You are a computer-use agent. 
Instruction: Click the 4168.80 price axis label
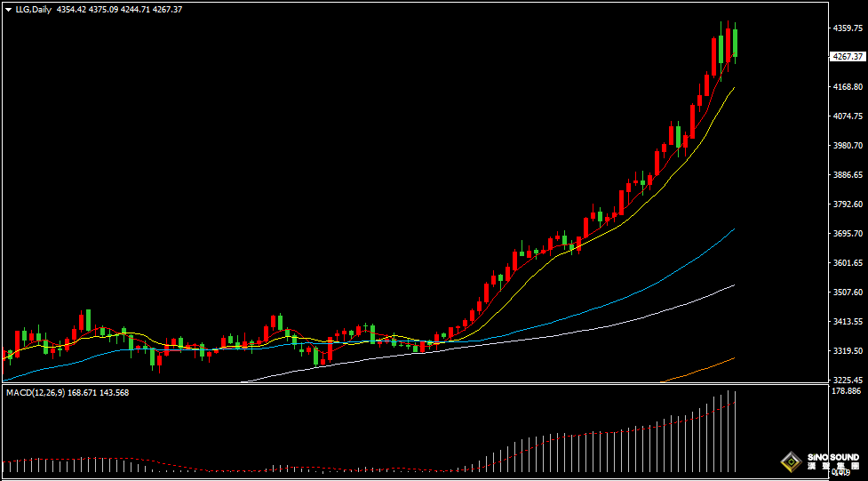pos(847,87)
